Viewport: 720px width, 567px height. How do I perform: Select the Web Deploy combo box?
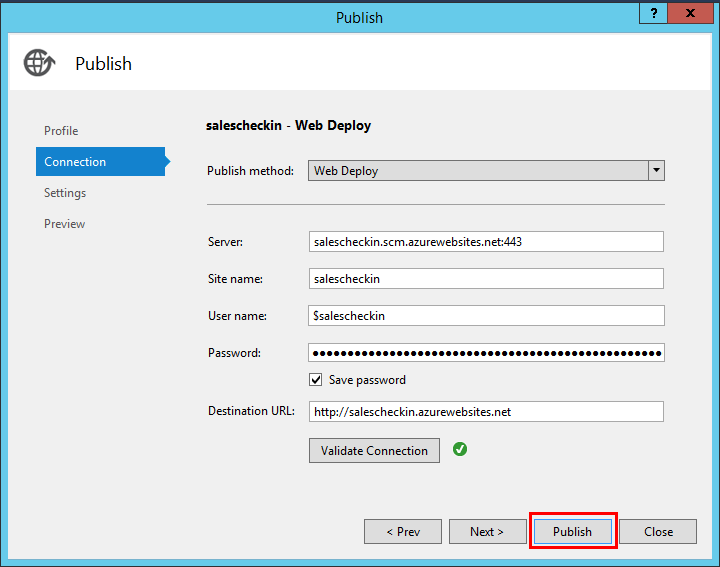pyautogui.click(x=486, y=170)
